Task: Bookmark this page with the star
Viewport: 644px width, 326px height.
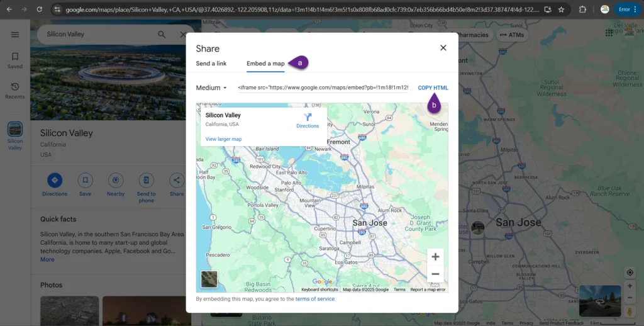Action: pos(561,9)
